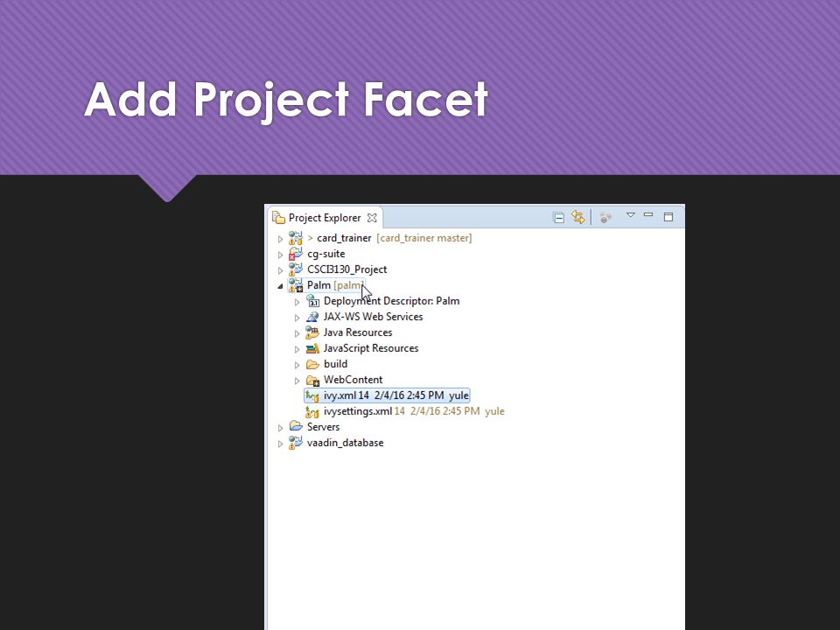Maximize the Project Explorer view
This screenshot has height=630, width=840.
668,217
